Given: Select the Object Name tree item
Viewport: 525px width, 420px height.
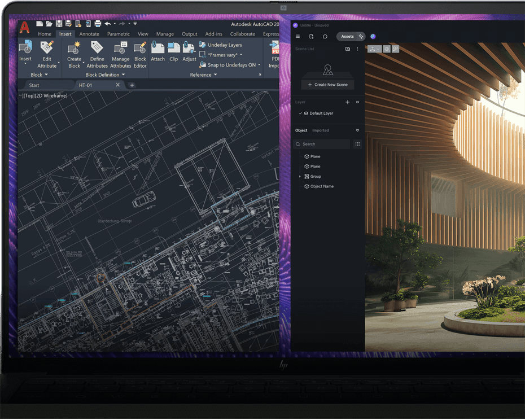Looking at the screenshot, I should (319, 186).
